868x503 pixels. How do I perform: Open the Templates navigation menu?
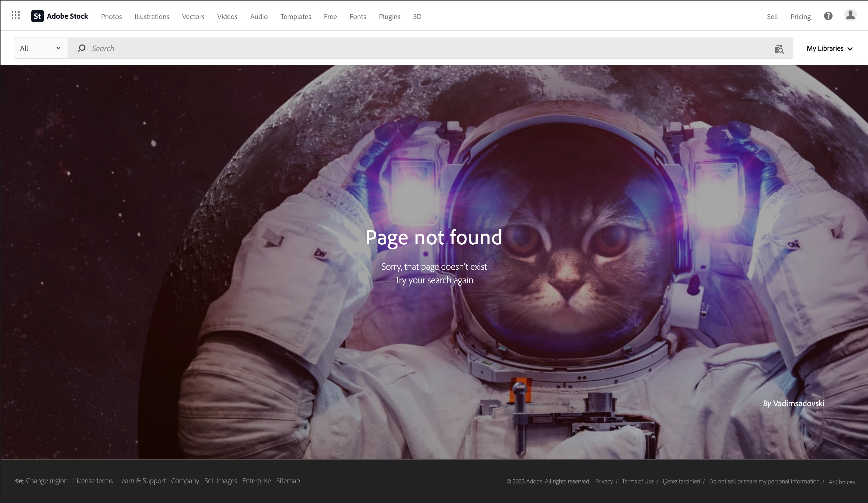click(x=295, y=17)
